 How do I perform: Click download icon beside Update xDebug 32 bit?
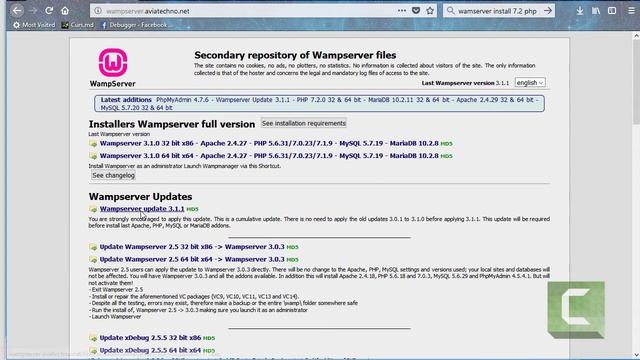coord(93,338)
